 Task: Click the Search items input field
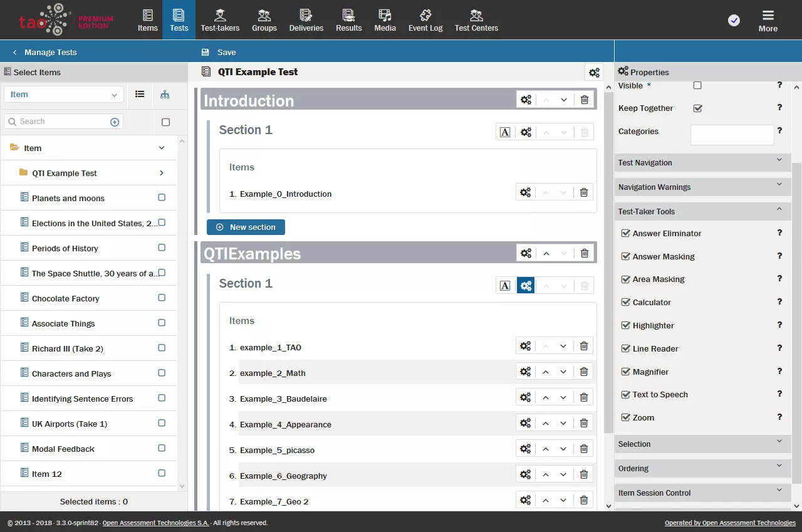coord(63,122)
